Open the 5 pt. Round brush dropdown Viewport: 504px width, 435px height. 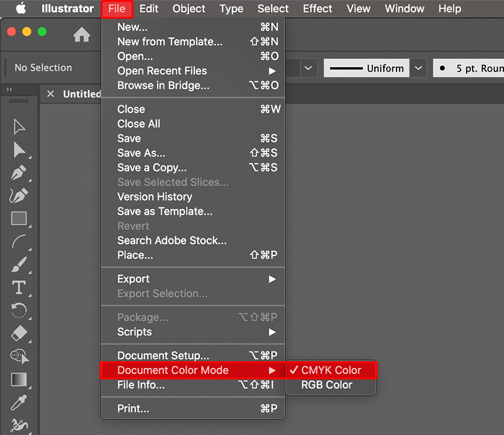(468, 68)
